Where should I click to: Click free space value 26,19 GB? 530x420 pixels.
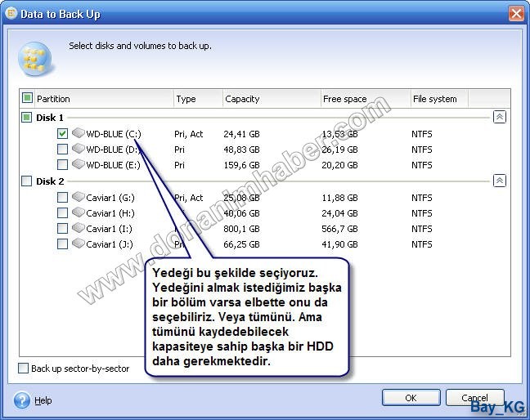coord(339,150)
